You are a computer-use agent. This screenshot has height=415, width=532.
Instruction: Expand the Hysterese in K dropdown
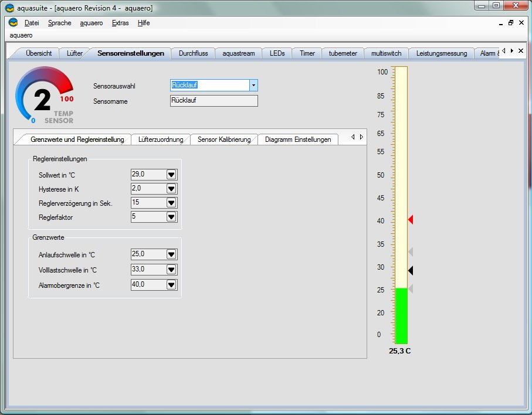pyautogui.click(x=171, y=189)
